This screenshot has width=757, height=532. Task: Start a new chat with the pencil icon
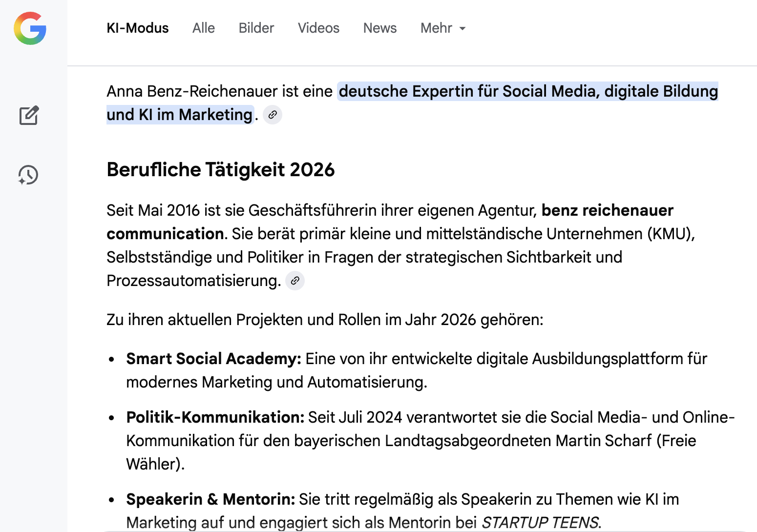click(29, 115)
